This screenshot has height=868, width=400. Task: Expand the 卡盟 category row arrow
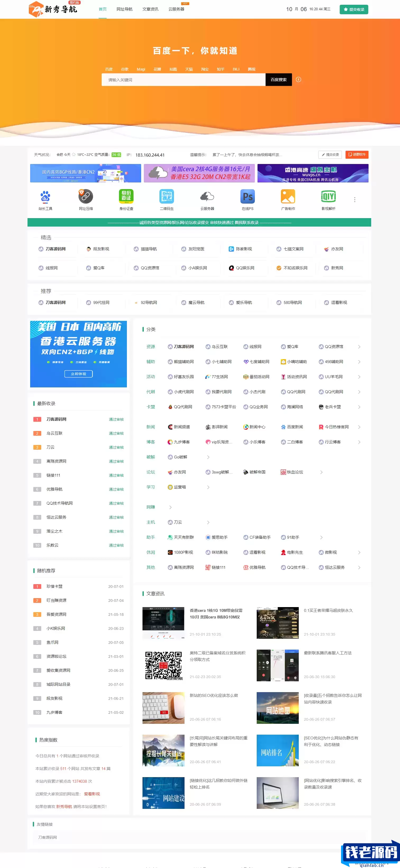tap(359, 407)
